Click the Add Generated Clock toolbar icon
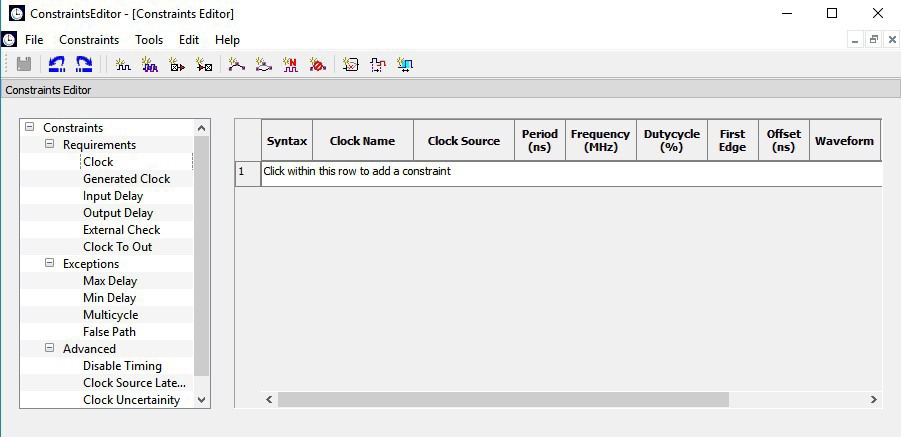Image resolution: width=901 pixels, height=437 pixels. [150, 64]
